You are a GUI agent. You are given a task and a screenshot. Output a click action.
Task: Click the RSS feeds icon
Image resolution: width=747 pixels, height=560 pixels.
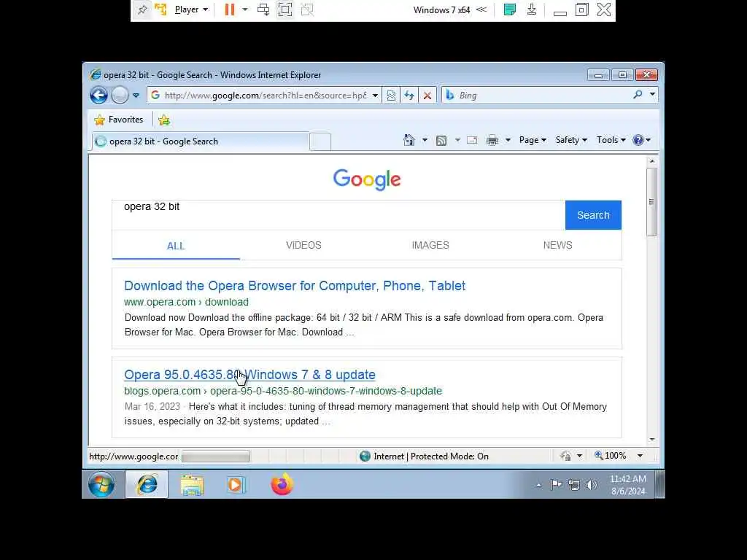tap(441, 140)
